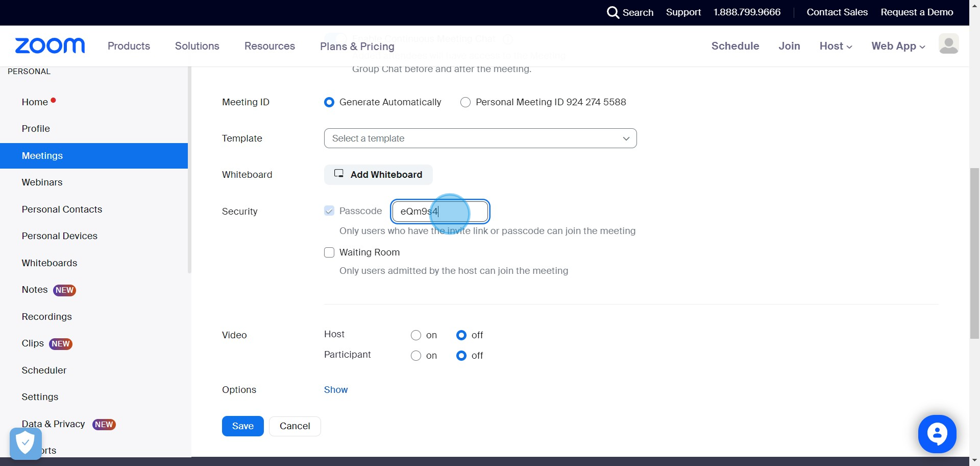Click the Add Whiteboard button
980x466 pixels.
tap(378, 175)
